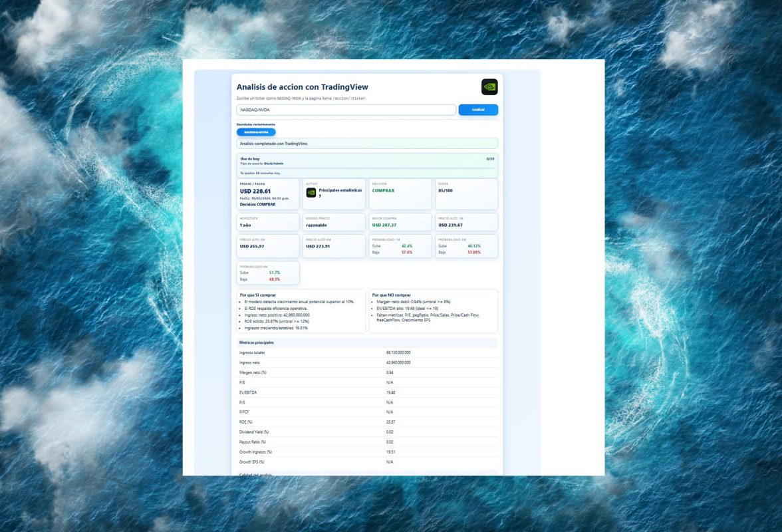Click the 'USD 220.61' price value
This screenshot has height=532, width=782.
[255, 191]
